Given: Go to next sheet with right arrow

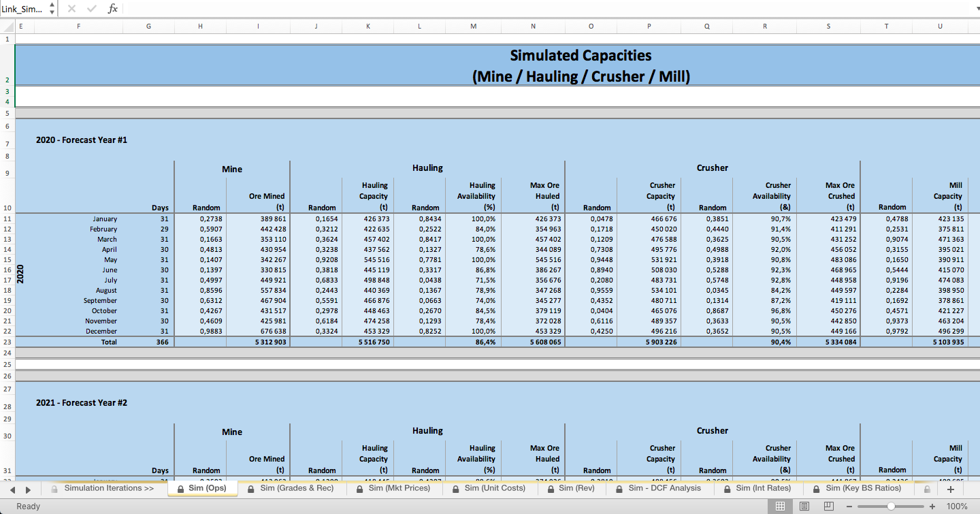Looking at the screenshot, I should coord(28,489).
